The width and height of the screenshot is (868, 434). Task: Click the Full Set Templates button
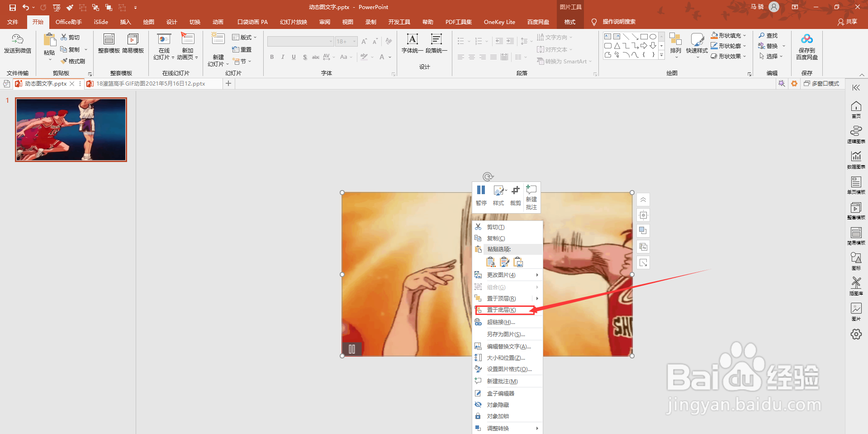tap(109, 43)
